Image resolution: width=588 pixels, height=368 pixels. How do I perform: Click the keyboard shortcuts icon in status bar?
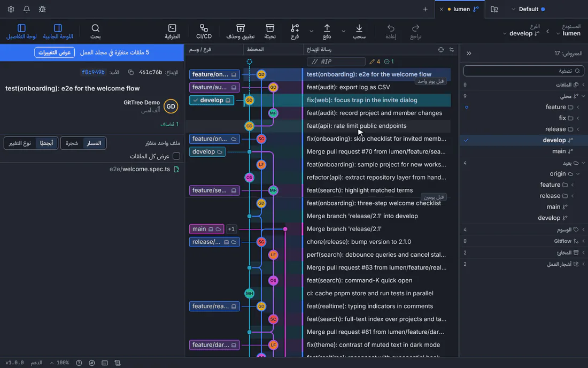[105, 363]
